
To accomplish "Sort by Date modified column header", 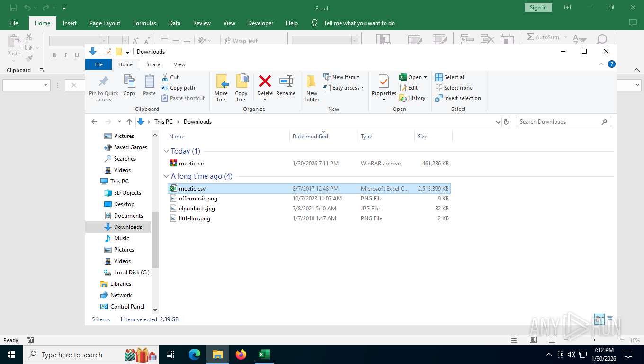I will 323,136.
